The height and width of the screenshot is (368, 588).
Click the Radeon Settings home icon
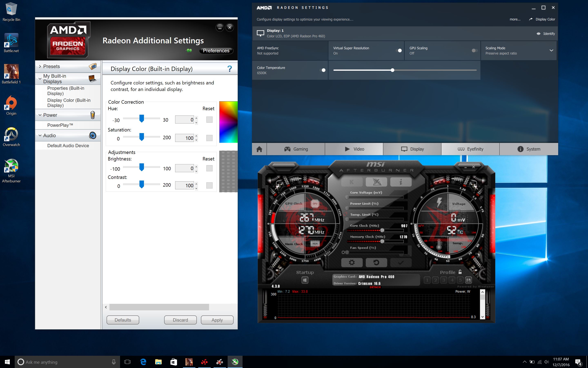point(259,149)
